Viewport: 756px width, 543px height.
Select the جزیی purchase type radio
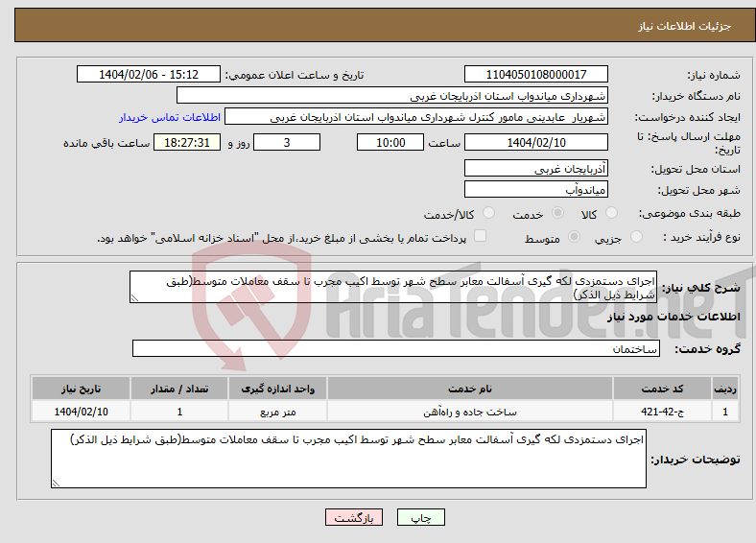(x=636, y=236)
